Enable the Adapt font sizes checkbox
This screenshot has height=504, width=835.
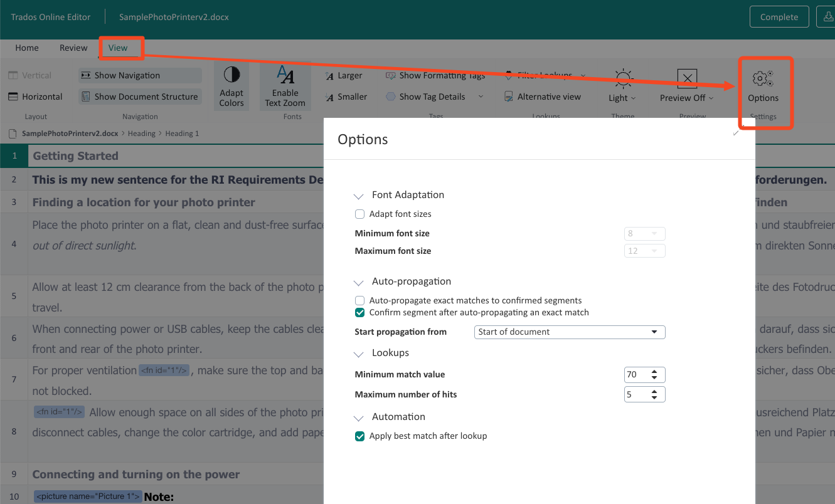[x=359, y=214]
